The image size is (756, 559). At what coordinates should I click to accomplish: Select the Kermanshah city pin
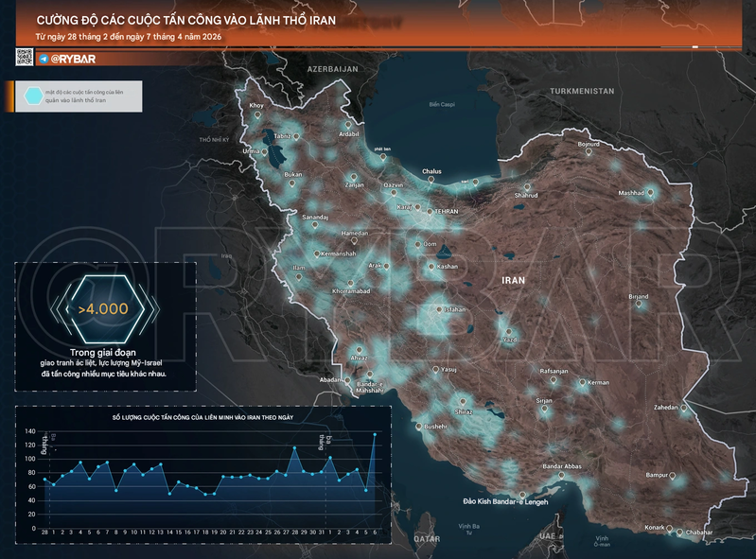317,253
